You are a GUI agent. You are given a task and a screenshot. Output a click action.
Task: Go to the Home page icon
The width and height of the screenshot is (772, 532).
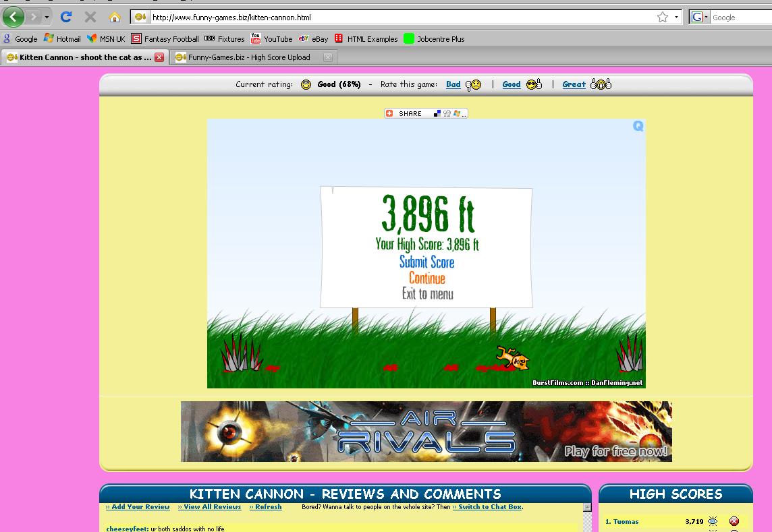coord(114,18)
